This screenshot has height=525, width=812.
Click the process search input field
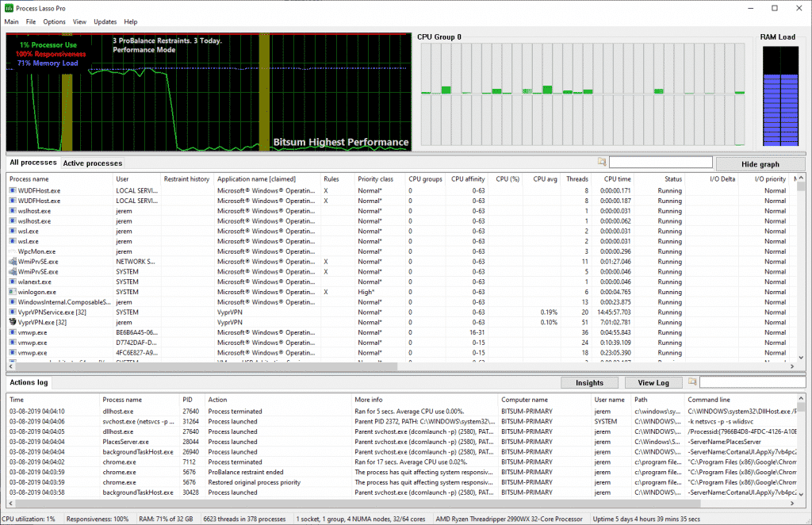(661, 163)
